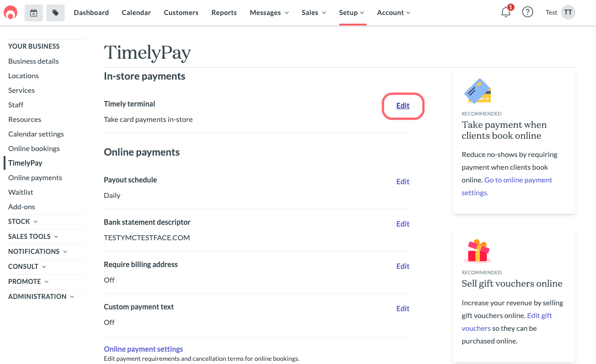Click the credit card illustration icon
596x364 pixels.
coord(477,91)
